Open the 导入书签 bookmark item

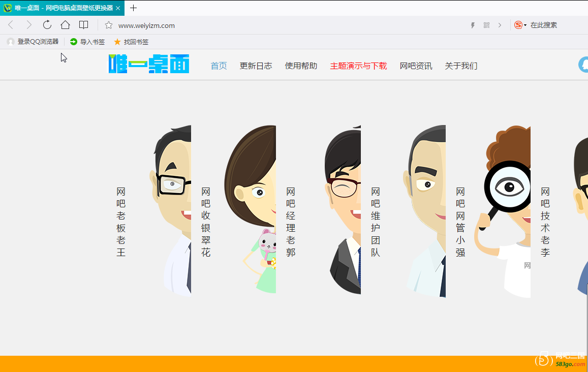tap(87, 42)
